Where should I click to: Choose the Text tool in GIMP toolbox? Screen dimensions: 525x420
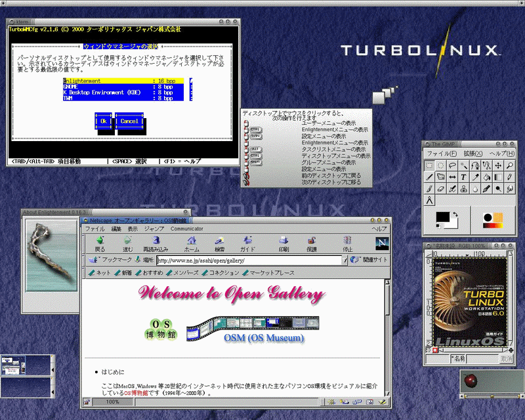point(464,177)
